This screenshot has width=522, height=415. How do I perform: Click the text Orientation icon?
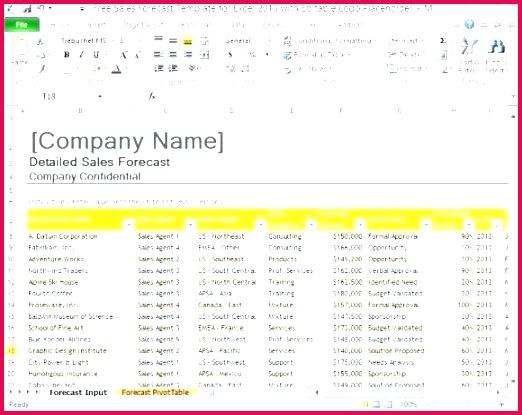[x=193, y=68]
